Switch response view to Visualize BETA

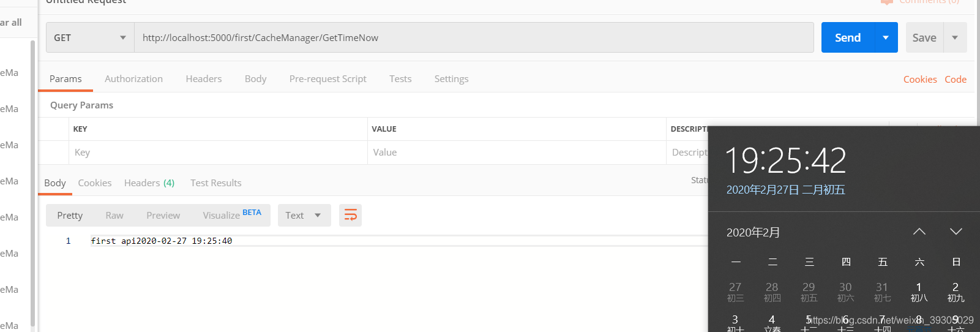click(x=231, y=215)
